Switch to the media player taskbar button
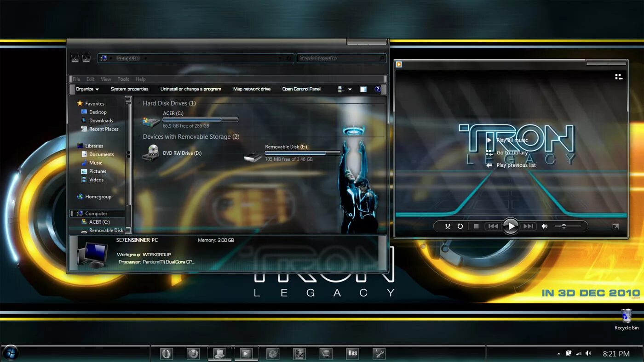Image resolution: width=644 pixels, height=362 pixels. (x=246, y=353)
